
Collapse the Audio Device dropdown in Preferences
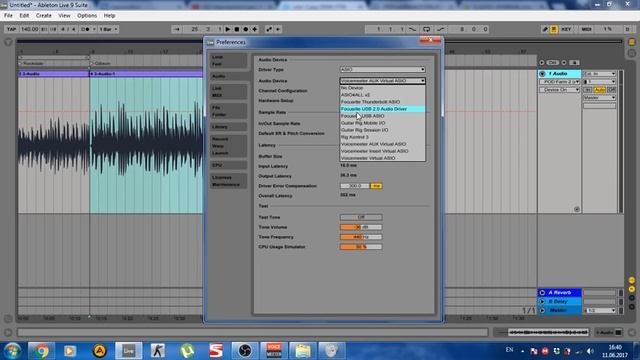point(382,81)
